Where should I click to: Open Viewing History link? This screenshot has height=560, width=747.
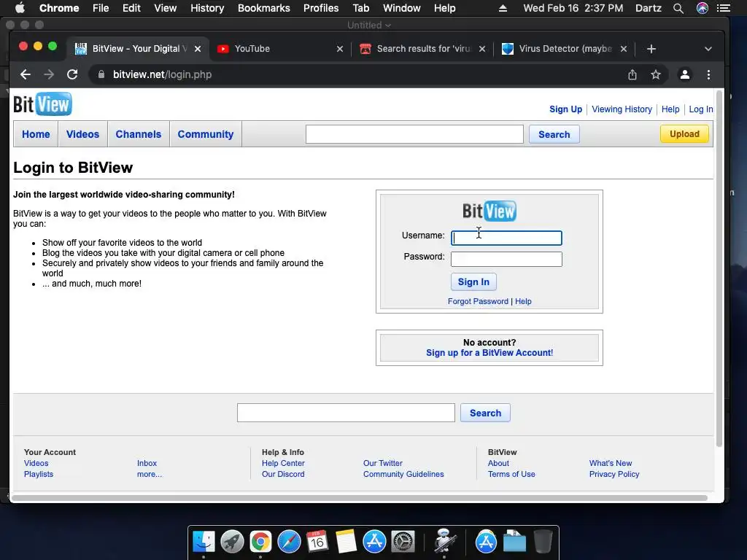click(622, 109)
